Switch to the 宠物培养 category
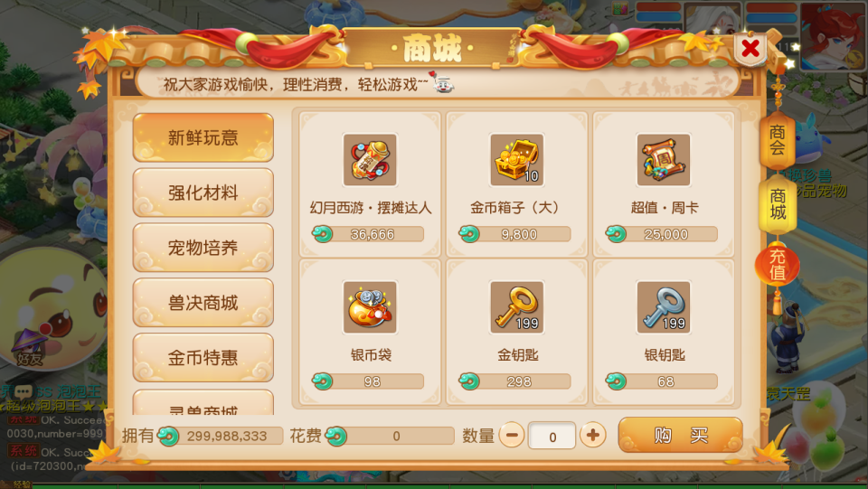Screen dimensions: 868x489 click(203, 248)
